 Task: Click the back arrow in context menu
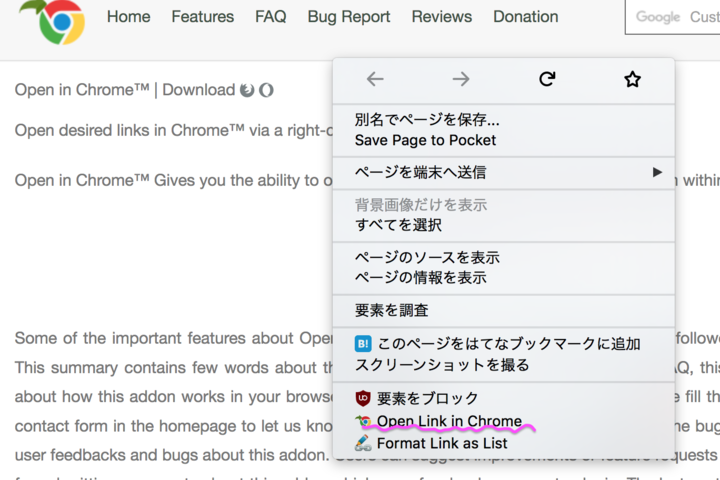(375, 79)
